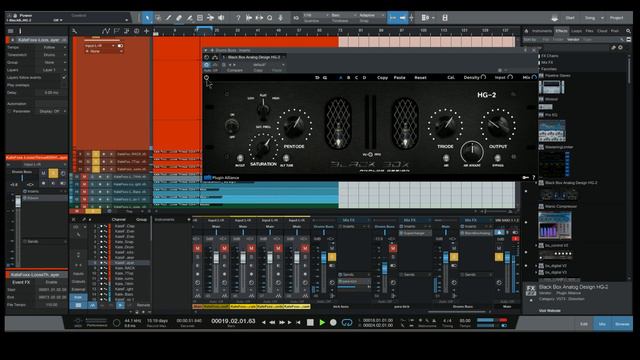Toggle the monitor switch next to Input L+R
This screenshot has height=360, width=640.
[120, 46]
